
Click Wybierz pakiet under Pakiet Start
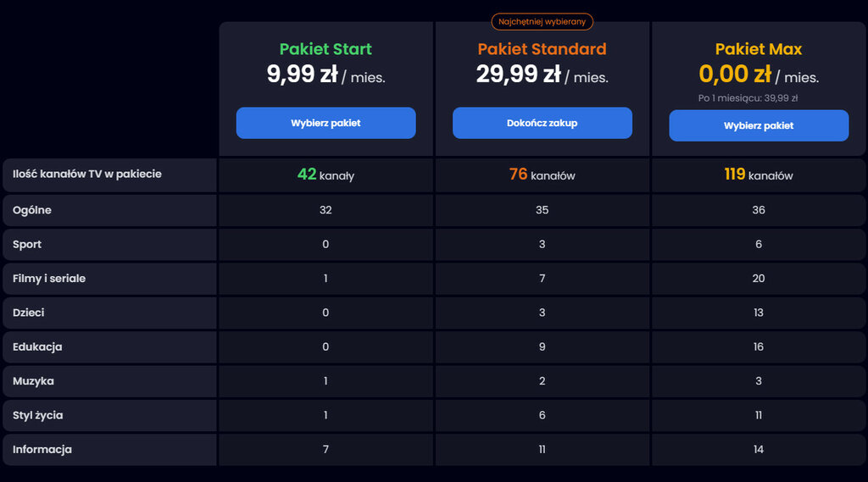[325, 123]
